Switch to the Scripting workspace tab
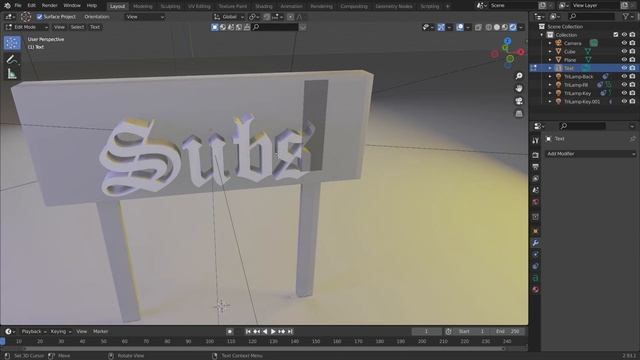The height and width of the screenshot is (360, 640). (429, 6)
